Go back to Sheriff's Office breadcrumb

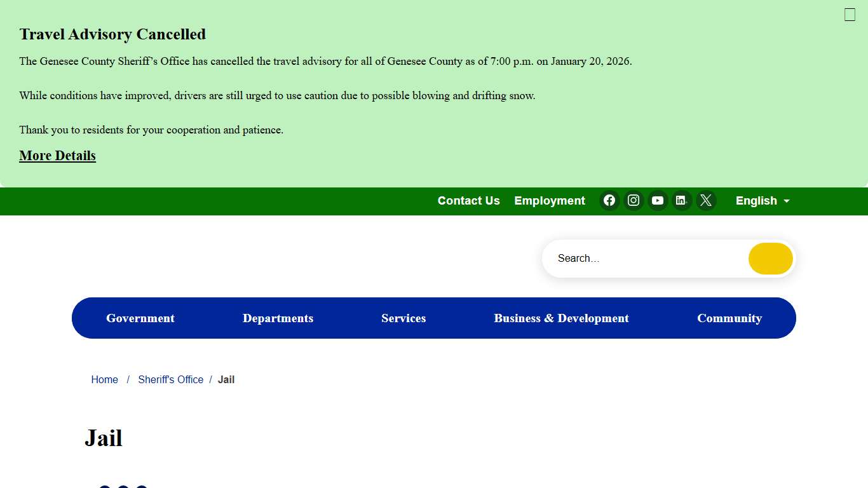click(170, 379)
